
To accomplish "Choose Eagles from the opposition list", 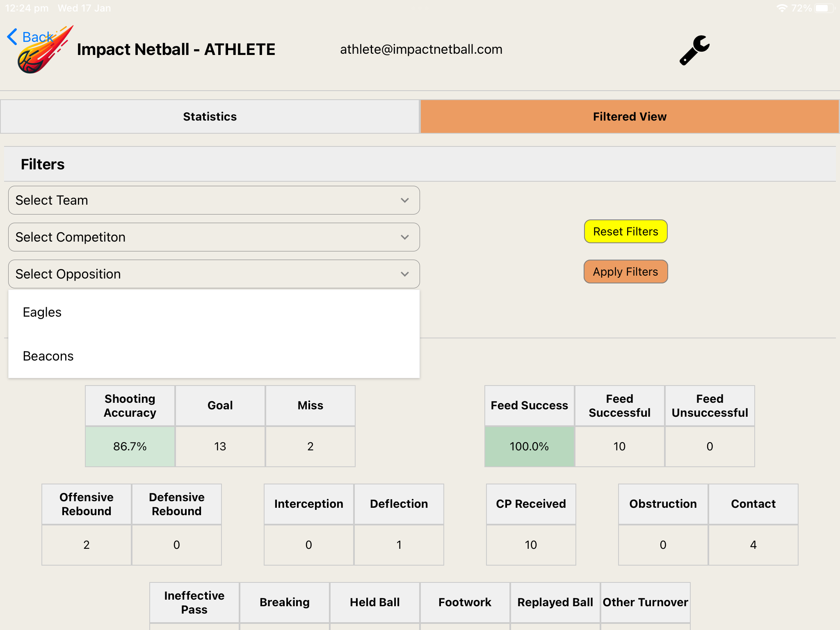I will click(42, 312).
